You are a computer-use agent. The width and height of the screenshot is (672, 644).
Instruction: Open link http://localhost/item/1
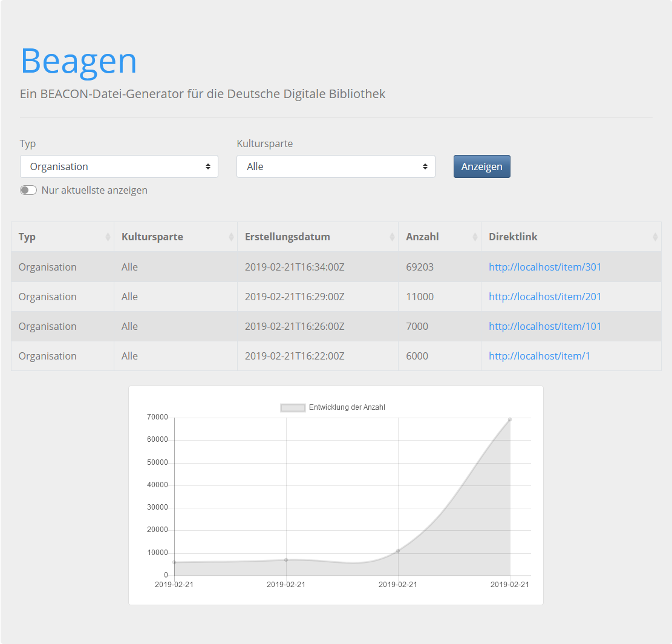coord(539,355)
